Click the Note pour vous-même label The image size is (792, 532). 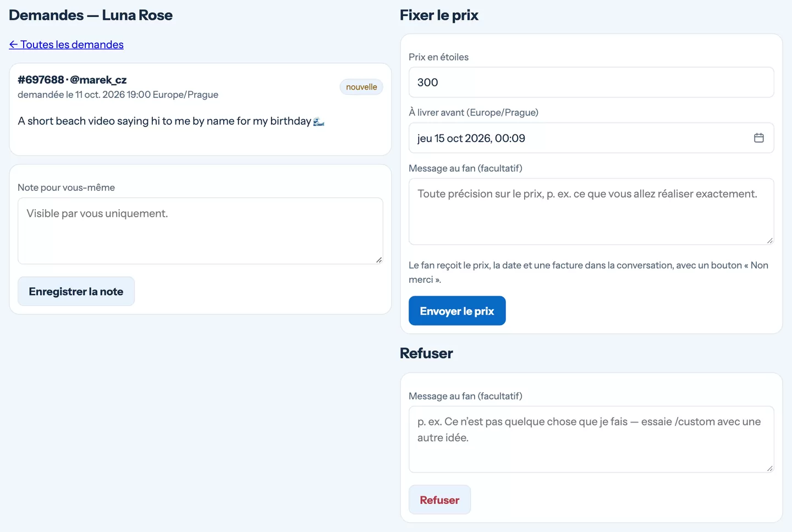point(66,188)
